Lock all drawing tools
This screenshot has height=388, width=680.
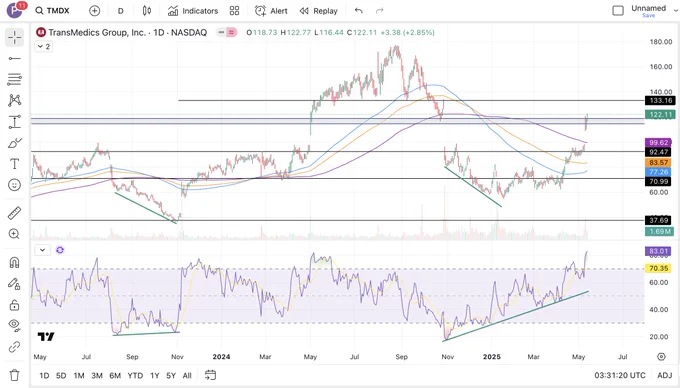14,305
